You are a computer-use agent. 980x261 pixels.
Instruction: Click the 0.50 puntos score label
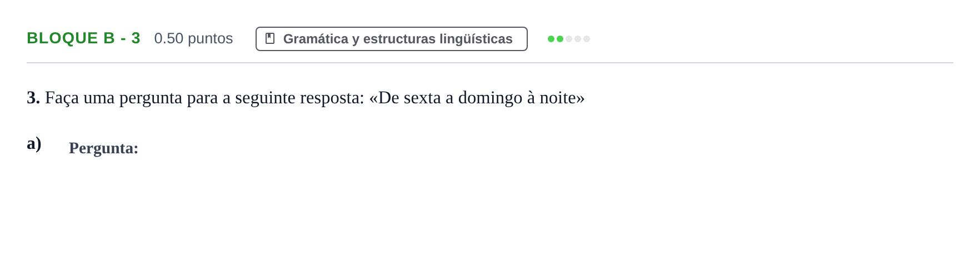pyautogui.click(x=193, y=38)
